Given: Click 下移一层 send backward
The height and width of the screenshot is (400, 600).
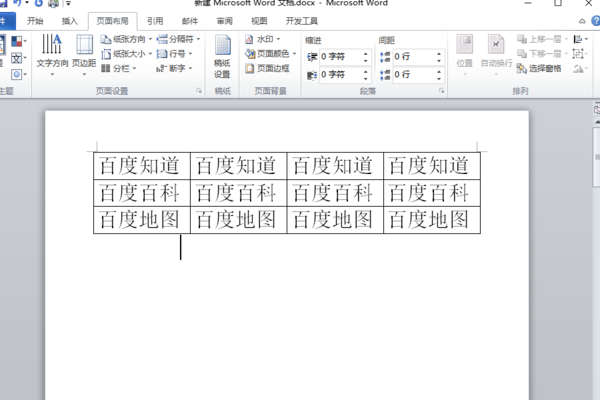Looking at the screenshot, I should 542,54.
